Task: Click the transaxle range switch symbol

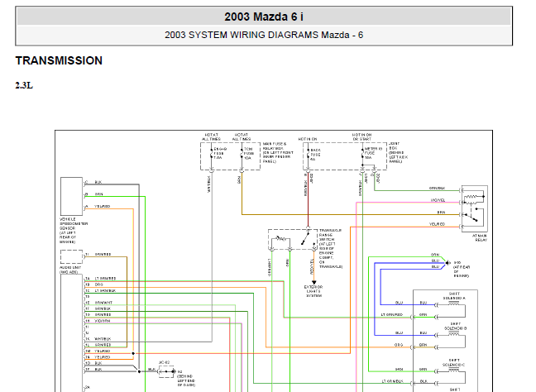Action: [x=293, y=239]
